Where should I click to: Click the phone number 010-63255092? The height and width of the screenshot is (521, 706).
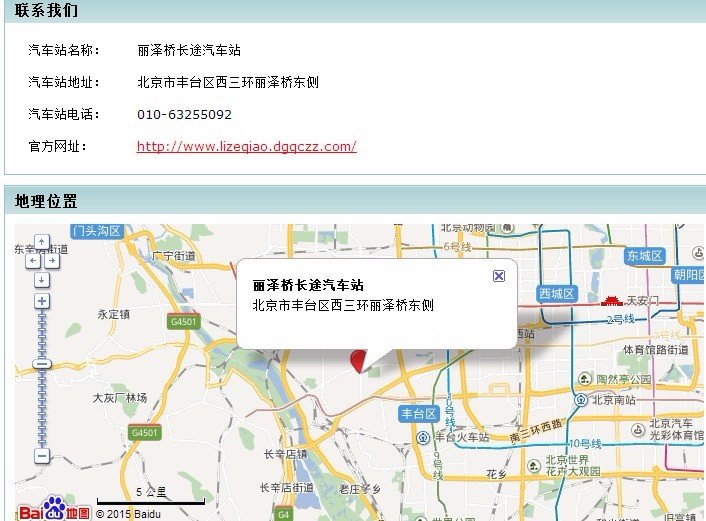[x=184, y=115]
